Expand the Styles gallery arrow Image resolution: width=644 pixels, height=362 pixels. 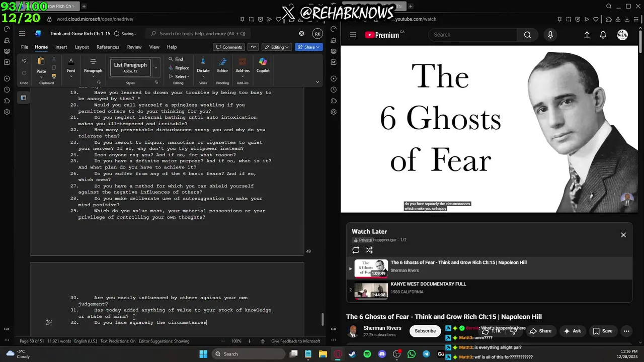tap(155, 68)
